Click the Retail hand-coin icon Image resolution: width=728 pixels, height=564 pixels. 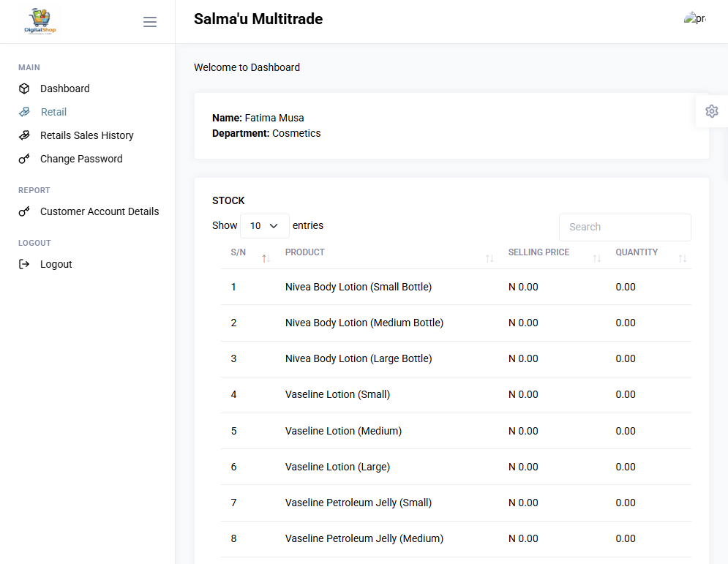tap(24, 112)
